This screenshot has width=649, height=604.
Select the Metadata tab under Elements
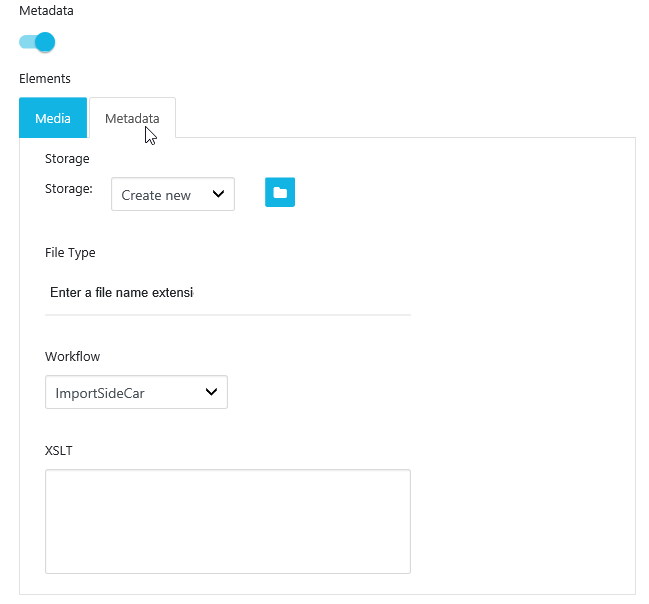click(x=132, y=118)
